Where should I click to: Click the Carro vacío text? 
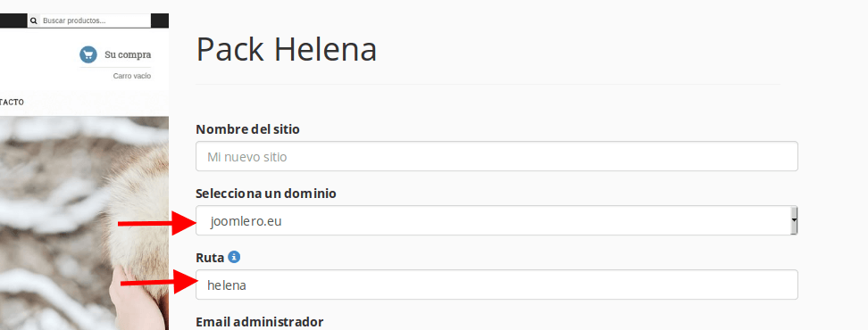click(x=132, y=76)
